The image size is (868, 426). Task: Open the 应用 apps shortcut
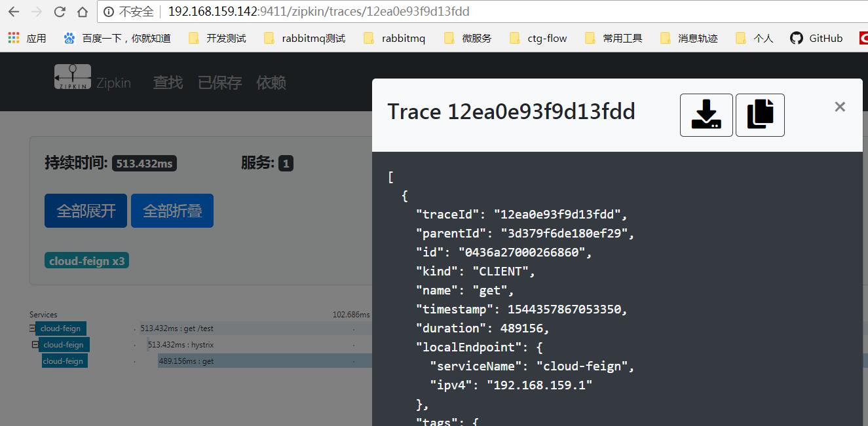tap(27, 38)
